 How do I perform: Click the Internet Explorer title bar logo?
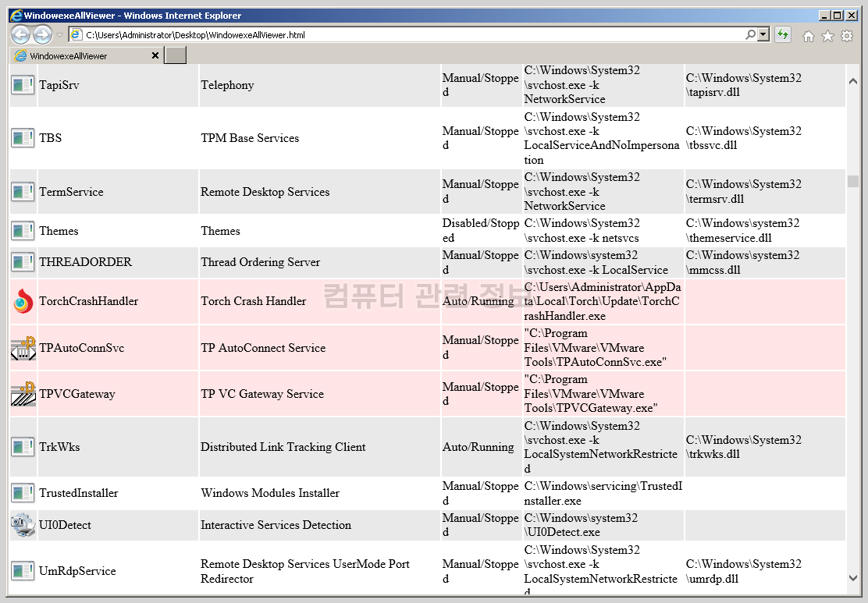pos(16,16)
